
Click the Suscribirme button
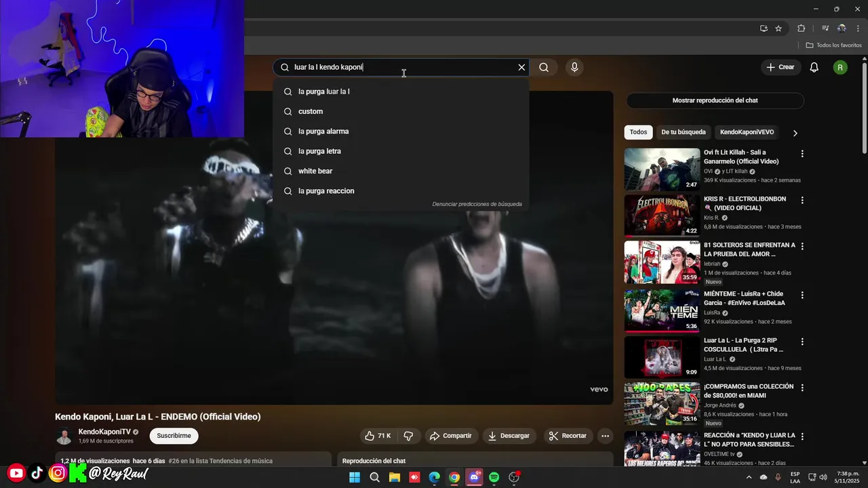(x=174, y=436)
